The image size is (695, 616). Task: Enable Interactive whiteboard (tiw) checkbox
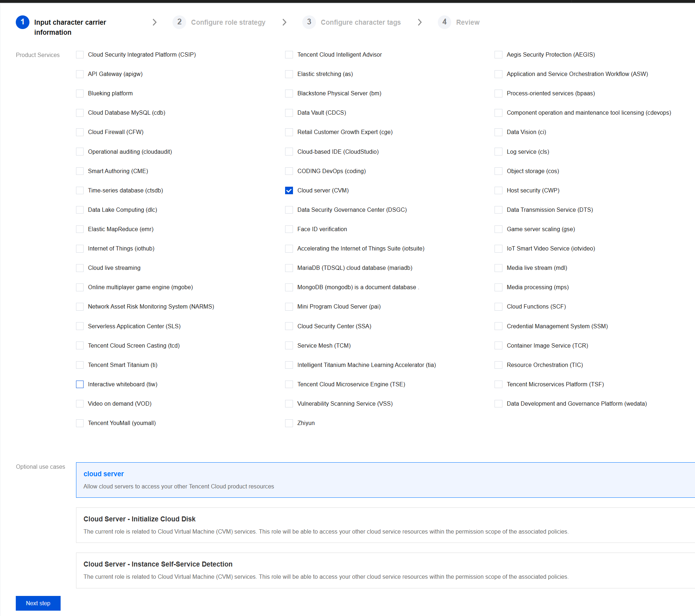[80, 385]
